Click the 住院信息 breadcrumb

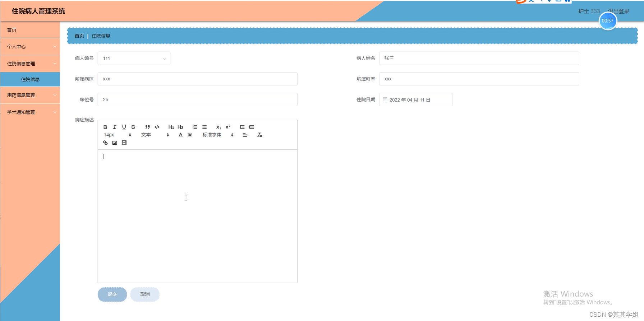click(x=101, y=36)
